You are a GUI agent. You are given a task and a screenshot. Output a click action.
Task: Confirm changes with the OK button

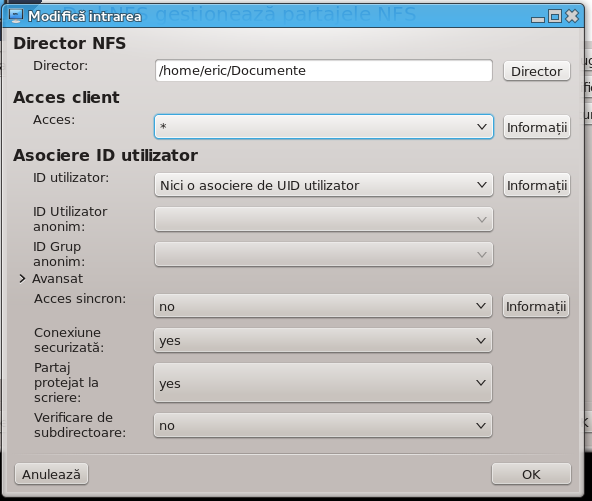pos(531,474)
